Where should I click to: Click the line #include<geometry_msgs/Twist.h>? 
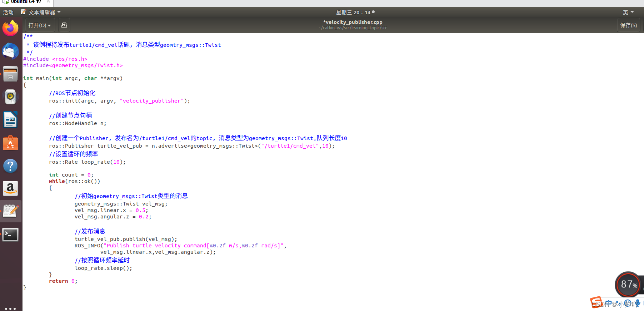[73, 65]
